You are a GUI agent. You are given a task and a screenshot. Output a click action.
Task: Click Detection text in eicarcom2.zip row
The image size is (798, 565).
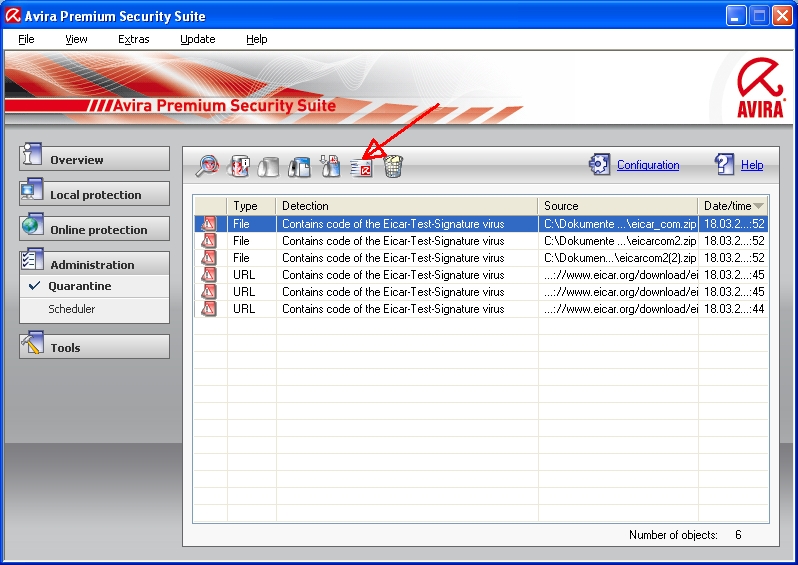coord(393,241)
